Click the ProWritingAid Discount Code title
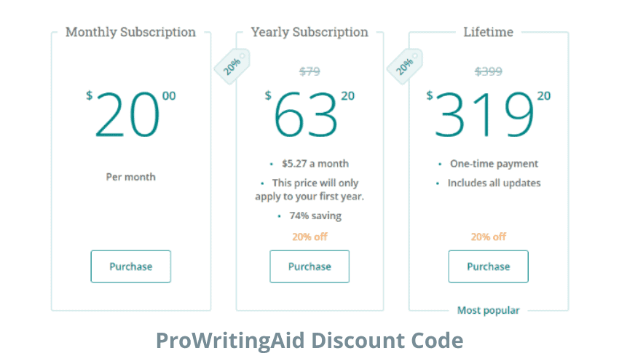The width and height of the screenshot is (619, 364). (309, 340)
